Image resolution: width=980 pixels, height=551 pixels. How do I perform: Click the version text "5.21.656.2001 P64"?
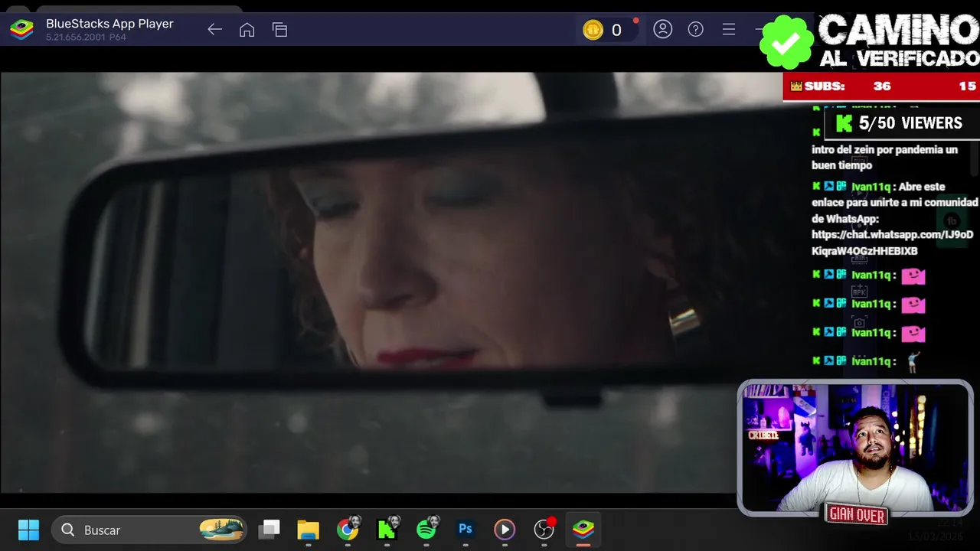tap(86, 37)
